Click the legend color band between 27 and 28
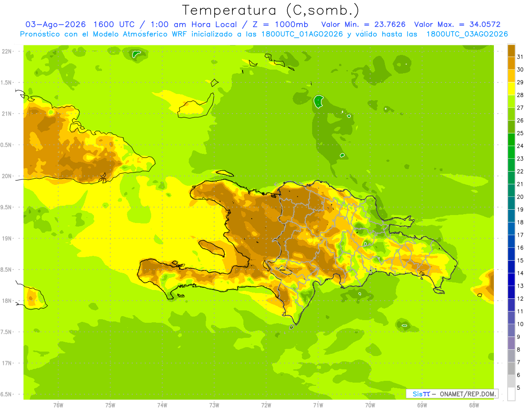Image resolution: width=532 pixels, height=411 pixels. (x=511, y=102)
